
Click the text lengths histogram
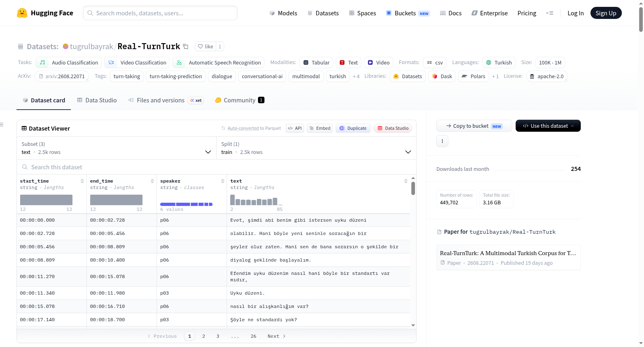[256, 200]
